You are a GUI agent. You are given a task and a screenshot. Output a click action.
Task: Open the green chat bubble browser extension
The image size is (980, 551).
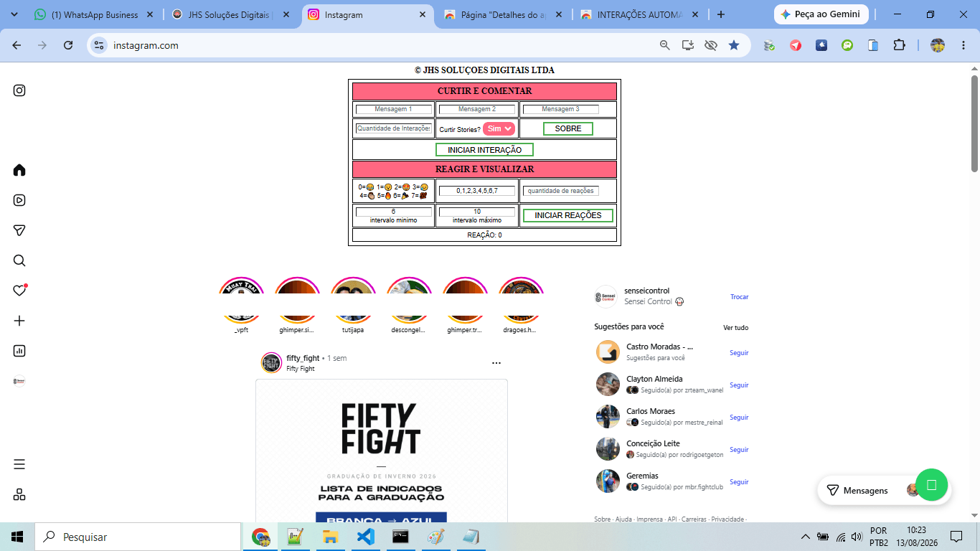[x=847, y=45]
